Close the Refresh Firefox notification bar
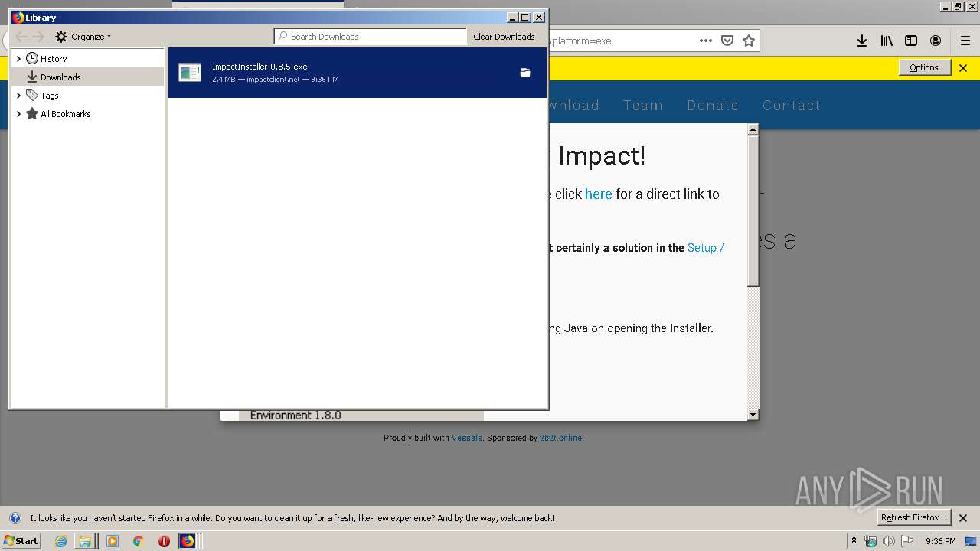This screenshot has width=980, height=551. coord(963,518)
